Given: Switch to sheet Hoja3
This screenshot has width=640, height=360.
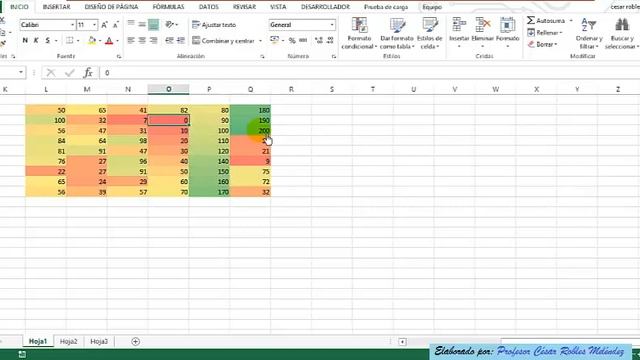Looking at the screenshot, I should [99, 341].
